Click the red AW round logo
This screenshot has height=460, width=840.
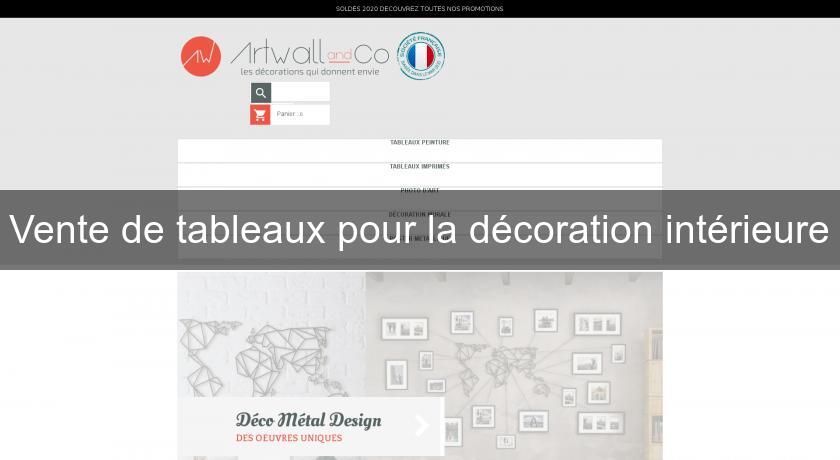coord(201,56)
